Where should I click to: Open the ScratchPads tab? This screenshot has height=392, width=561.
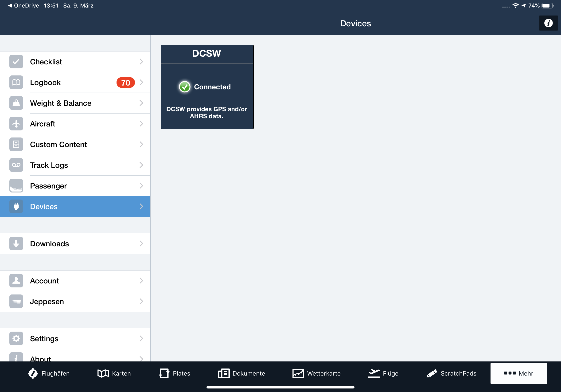point(451,373)
